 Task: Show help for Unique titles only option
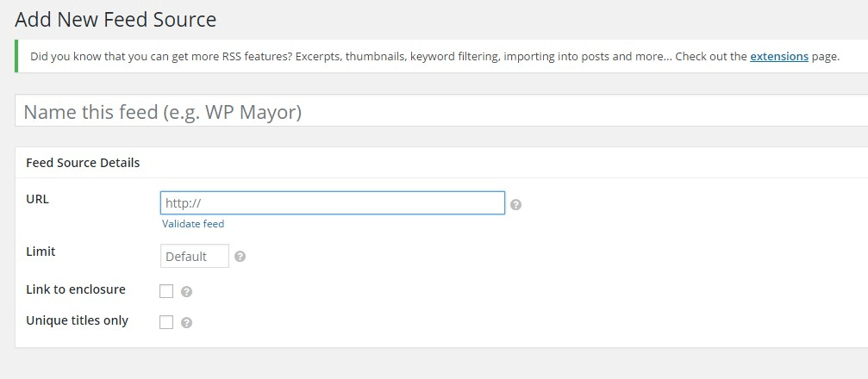(x=186, y=323)
